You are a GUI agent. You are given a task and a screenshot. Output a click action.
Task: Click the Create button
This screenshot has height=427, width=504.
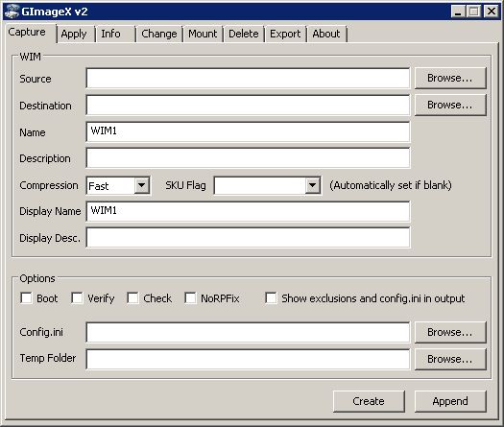pyautogui.click(x=369, y=401)
